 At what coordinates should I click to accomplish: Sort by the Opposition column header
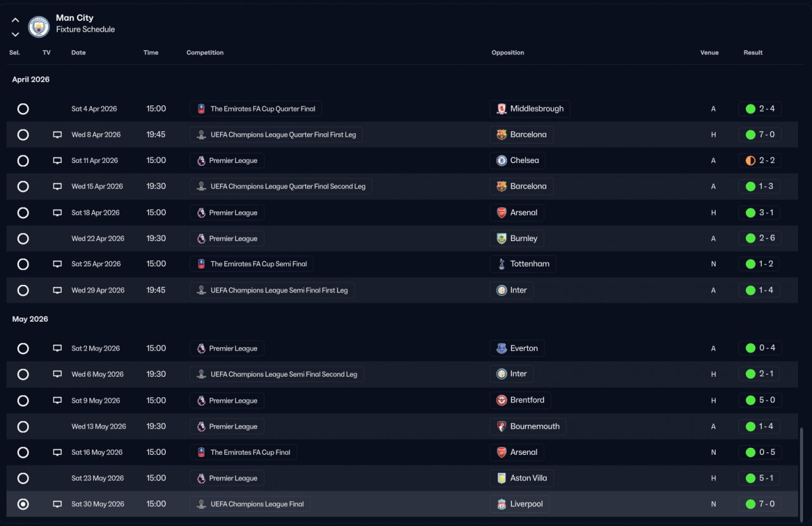(507, 53)
